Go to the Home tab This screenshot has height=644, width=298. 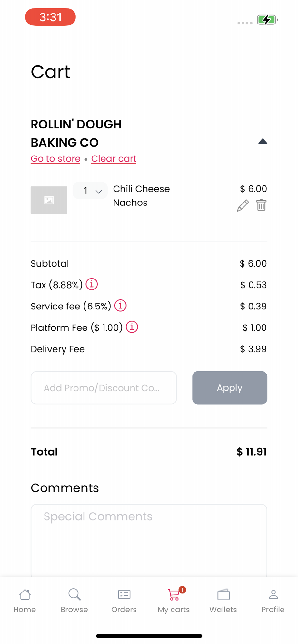pyautogui.click(x=25, y=600)
